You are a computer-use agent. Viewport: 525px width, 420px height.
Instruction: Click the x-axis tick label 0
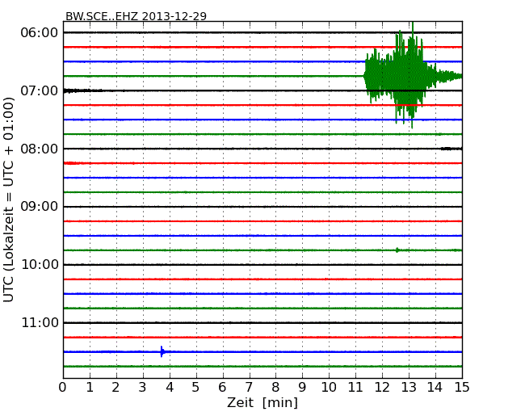[63, 388]
